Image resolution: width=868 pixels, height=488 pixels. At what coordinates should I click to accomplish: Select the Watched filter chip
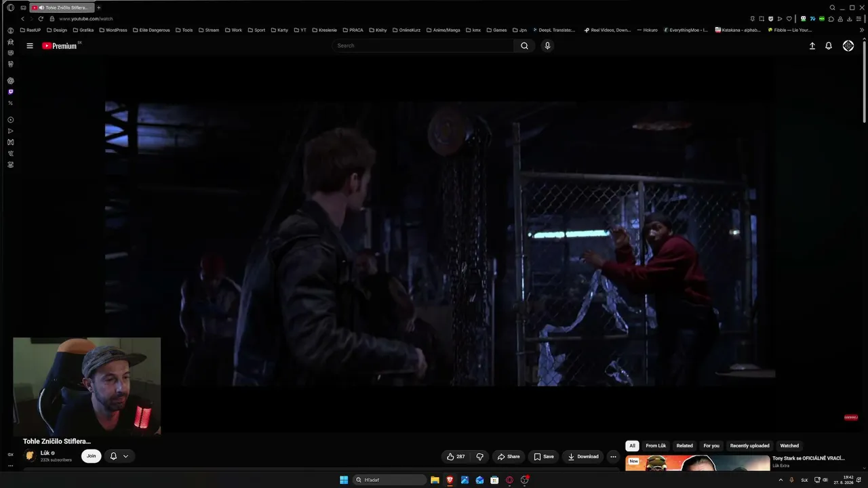click(789, 446)
